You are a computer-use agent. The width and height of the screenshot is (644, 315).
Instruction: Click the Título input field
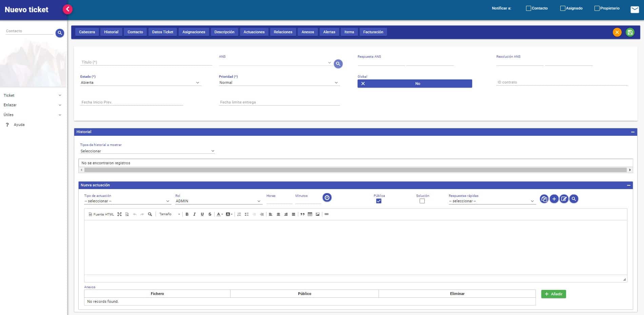pyautogui.click(x=146, y=62)
